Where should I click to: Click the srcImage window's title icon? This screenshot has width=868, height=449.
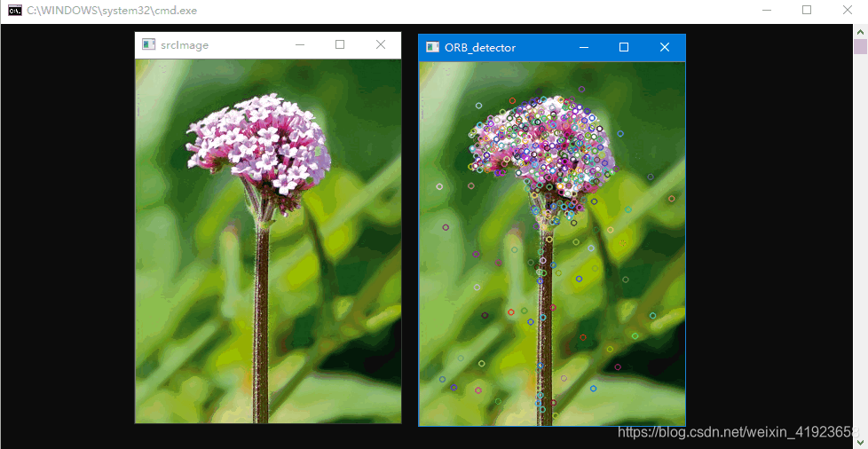click(x=148, y=44)
